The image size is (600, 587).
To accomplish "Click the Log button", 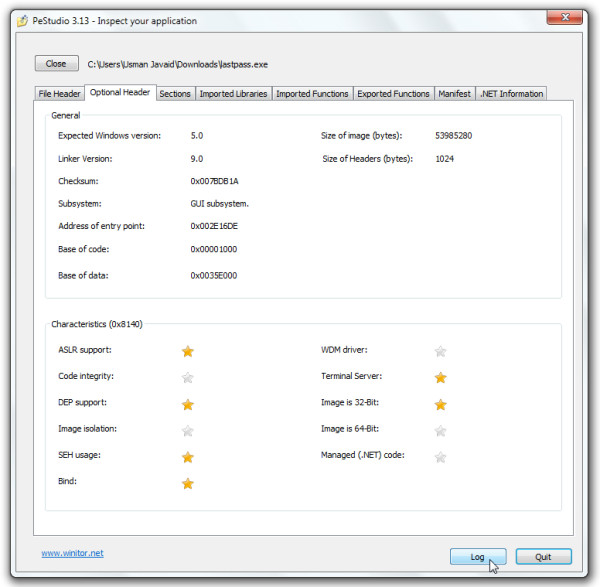I will (478, 557).
